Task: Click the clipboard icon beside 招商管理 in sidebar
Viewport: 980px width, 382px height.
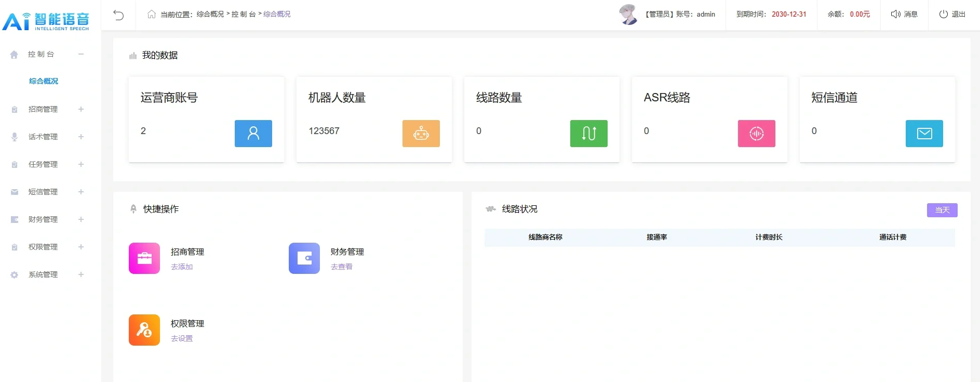Action: pos(15,110)
